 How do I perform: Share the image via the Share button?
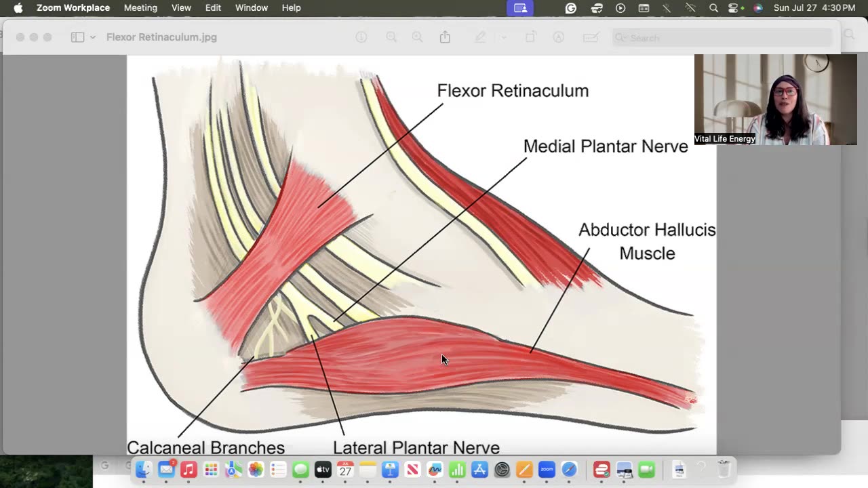[x=445, y=37]
